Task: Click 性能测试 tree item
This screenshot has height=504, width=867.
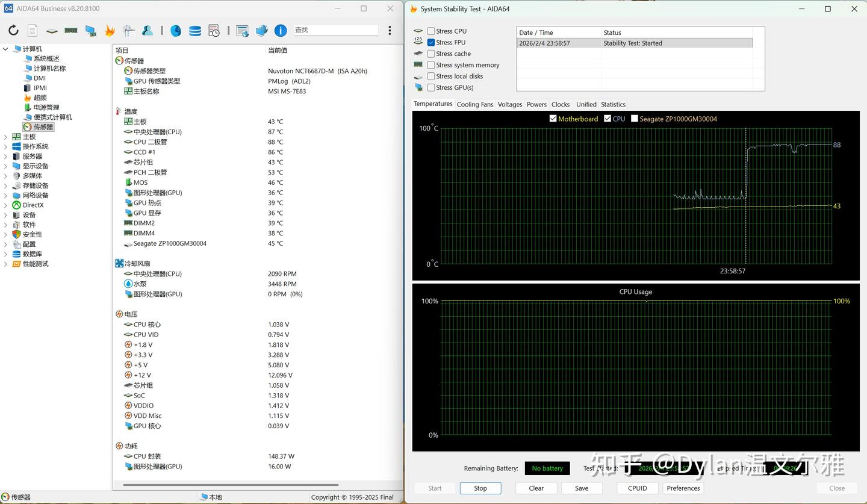Action: [x=36, y=264]
